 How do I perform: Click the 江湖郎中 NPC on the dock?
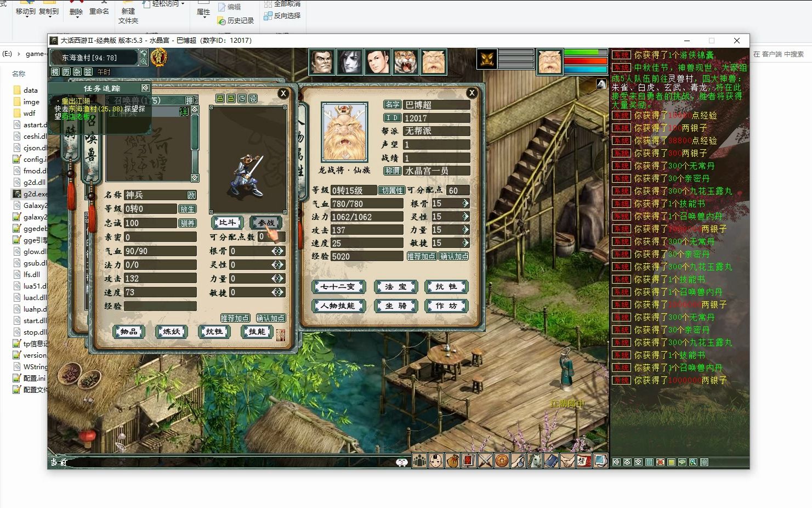coord(566,370)
